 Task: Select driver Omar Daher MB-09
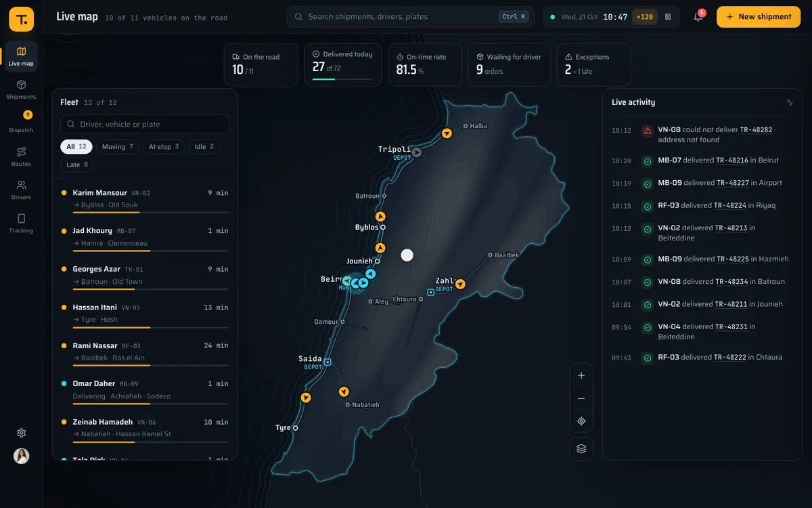tap(145, 390)
